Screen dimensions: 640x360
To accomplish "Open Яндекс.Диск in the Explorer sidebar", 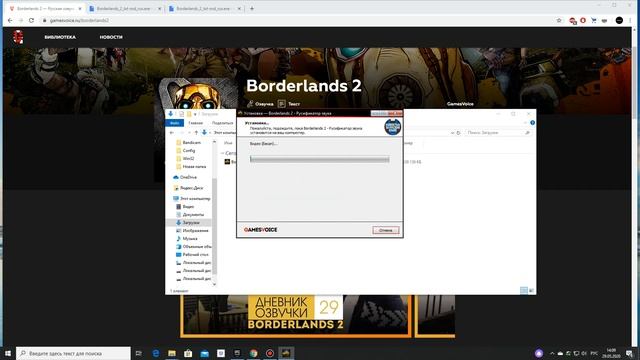I will point(188,188).
